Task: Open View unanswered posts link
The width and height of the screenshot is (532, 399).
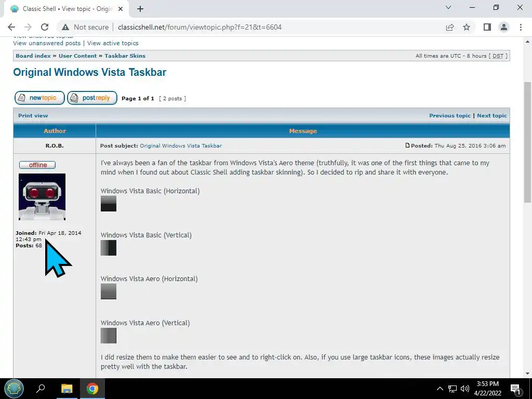Action: [47, 43]
